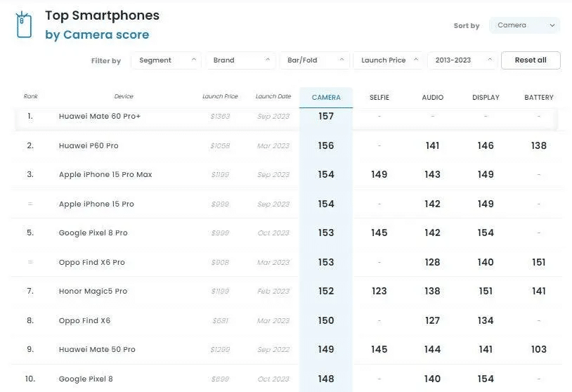Open the Huawei P60 Pro device
Image resolution: width=572 pixels, height=392 pixels.
pos(89,145)
